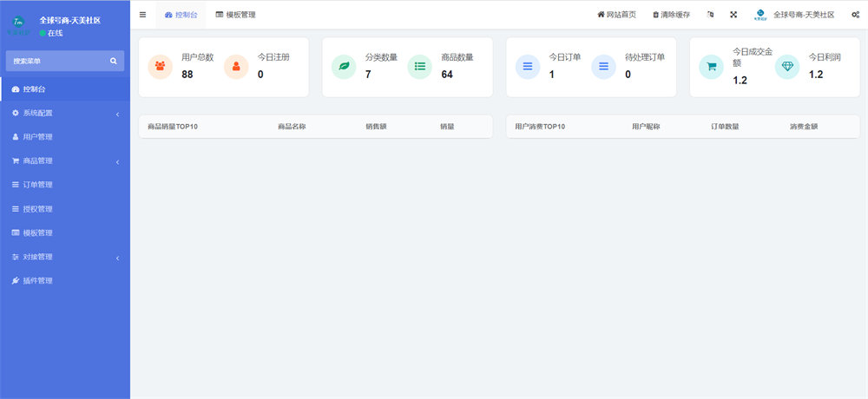Screen dimensions: 868x399
Task: Click the orange 用户总数 users icon
Action: pos(160,67)
